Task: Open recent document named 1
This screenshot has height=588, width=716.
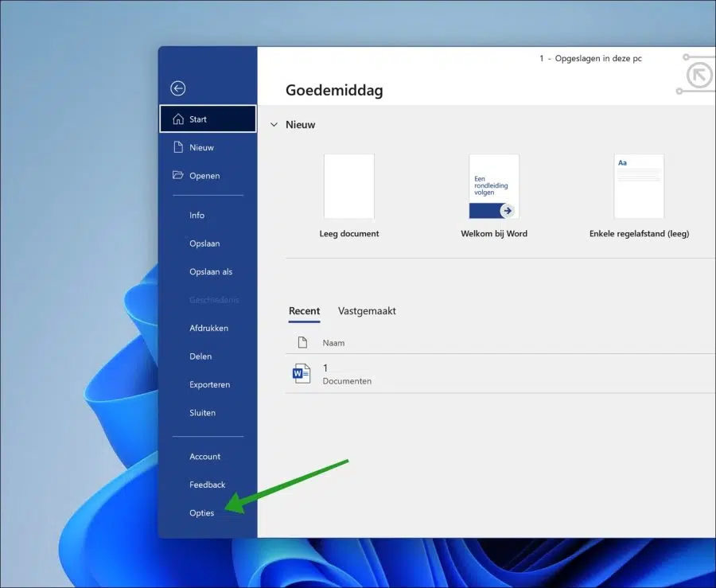Action: coord(500,374)
